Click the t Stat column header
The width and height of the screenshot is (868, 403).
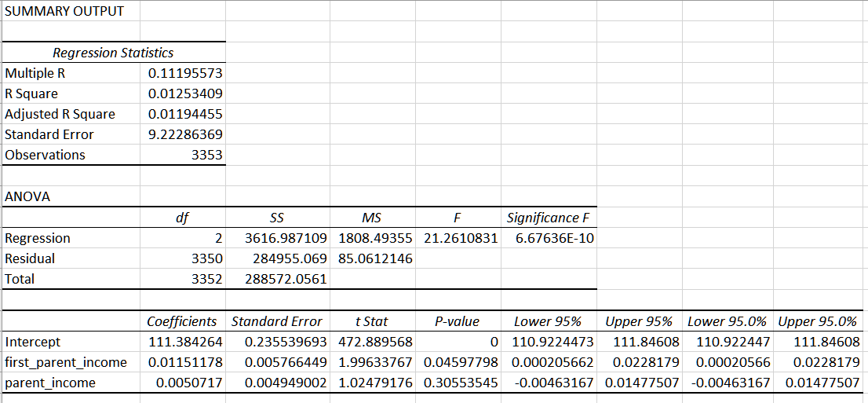[372, 321]
